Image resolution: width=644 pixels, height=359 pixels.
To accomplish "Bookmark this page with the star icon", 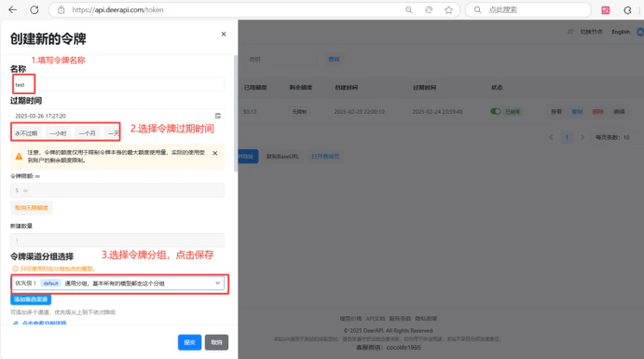I will 448,10.
